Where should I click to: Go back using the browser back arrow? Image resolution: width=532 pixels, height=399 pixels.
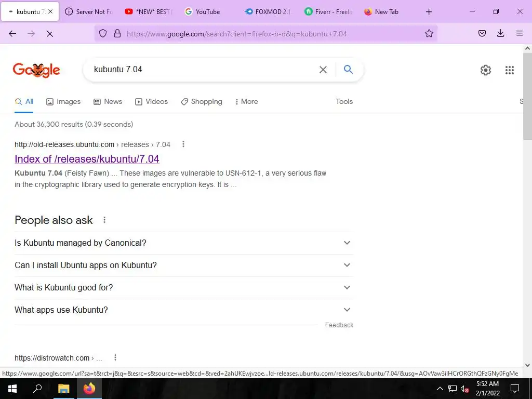(12, 34)
